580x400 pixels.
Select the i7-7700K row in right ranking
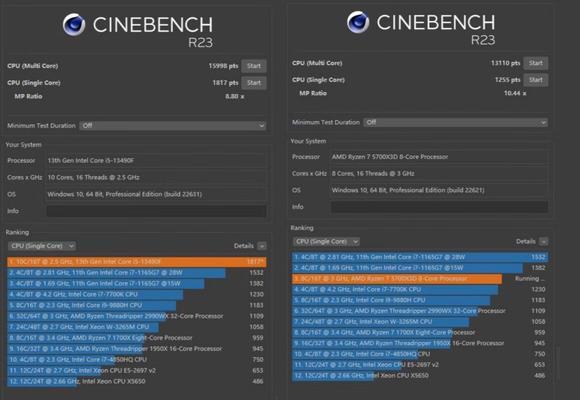pos(420,289)
